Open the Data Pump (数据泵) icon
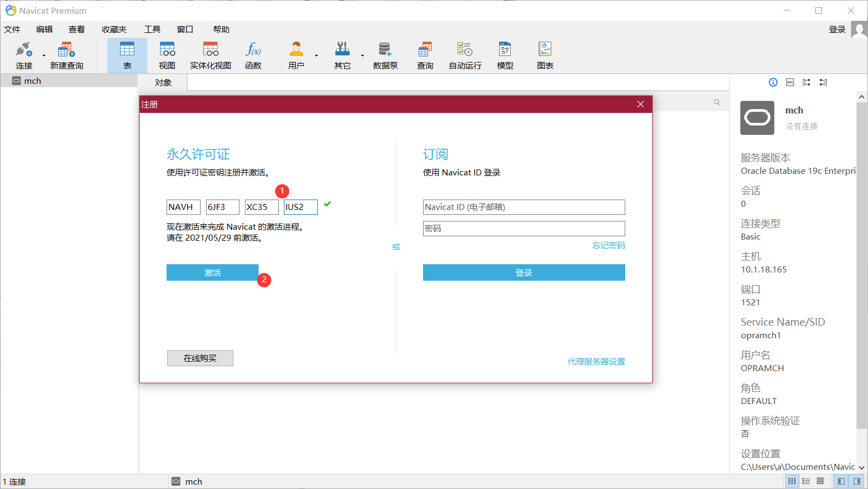Image resolution: width=868 pixels, height=489 pixels. (x=385, y=55)
